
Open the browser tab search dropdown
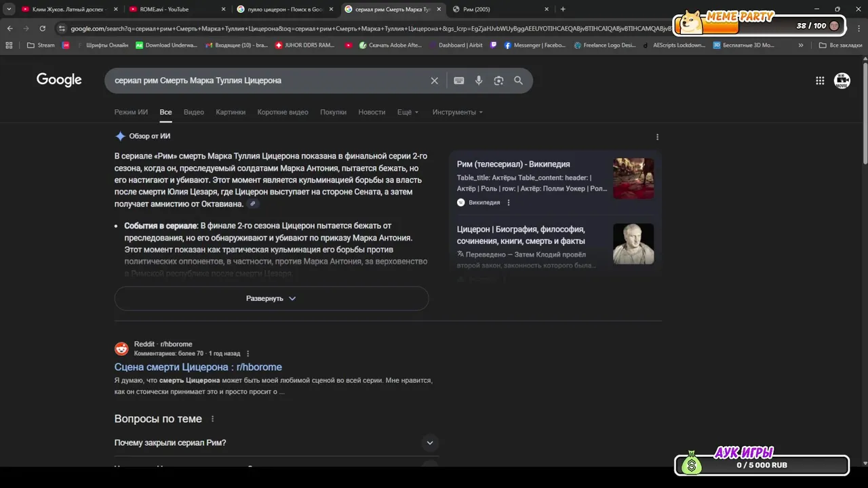tap(9, 9)
